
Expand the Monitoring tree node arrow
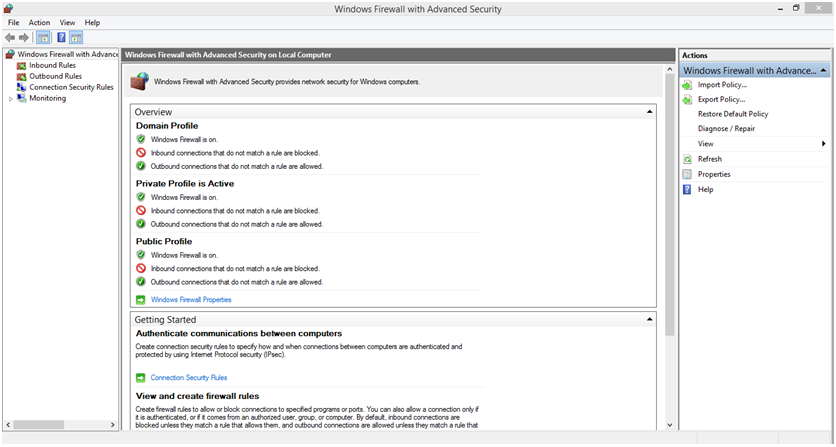tap(11, 99)
